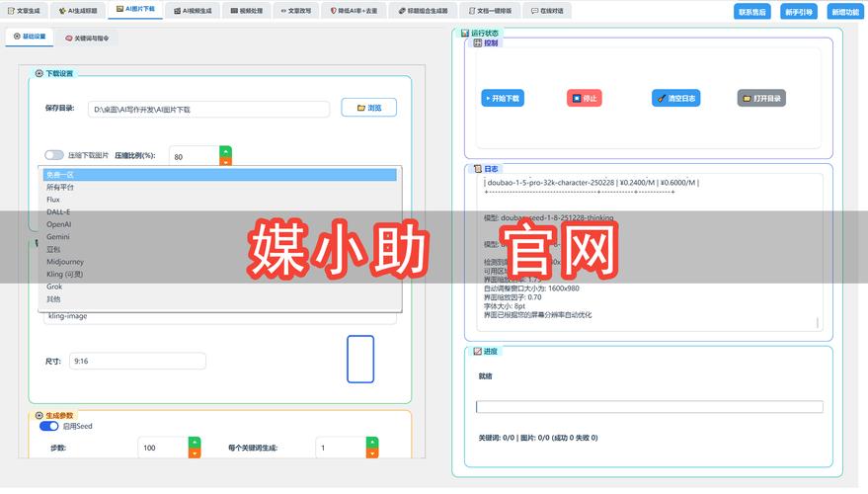Click the 浏览 folder browse button
The width and height of the screenshot is (868, 494).
coord(368,108)
